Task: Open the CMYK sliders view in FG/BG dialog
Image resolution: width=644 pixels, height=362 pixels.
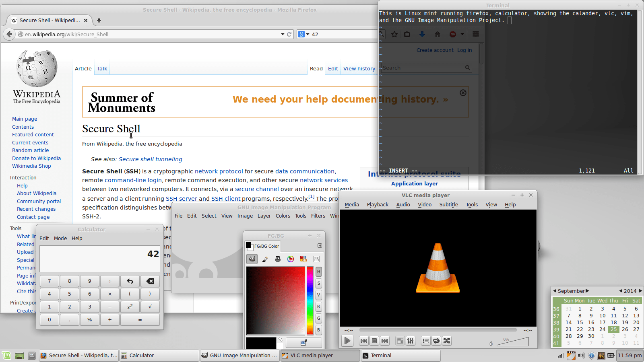Action: (316, 259)
